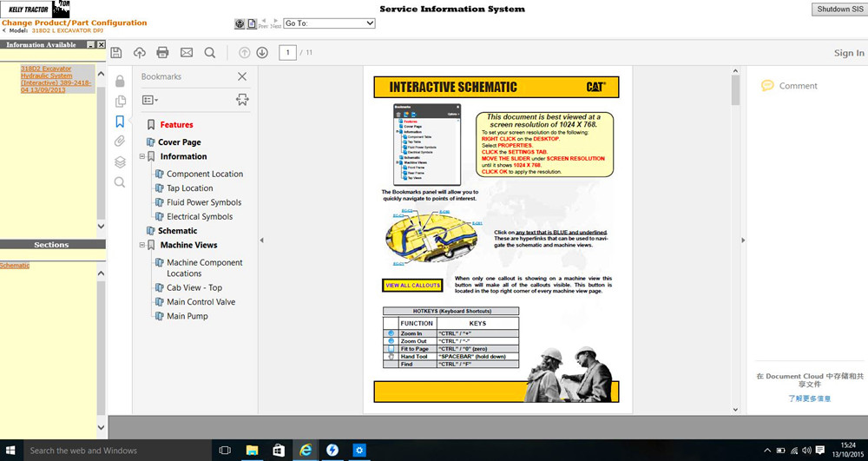The width and height of the screenshot is (868, 461).
Task: Collapse the left navigation pane arrow
Action: click(x=262, y=240)
